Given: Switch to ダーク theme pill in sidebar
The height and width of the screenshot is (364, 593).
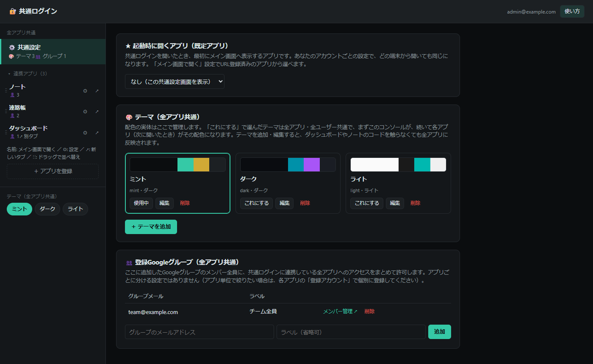Looking at the screenshot, I should tap(47, 209).
